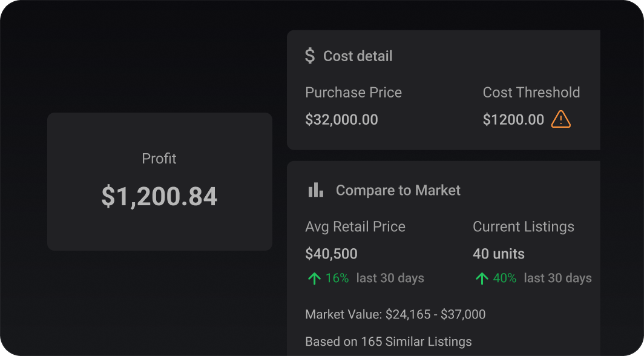Screen dimensions: 644x356
Task: Select the $40,500 retail price value
Action: [x=332, y=254]
